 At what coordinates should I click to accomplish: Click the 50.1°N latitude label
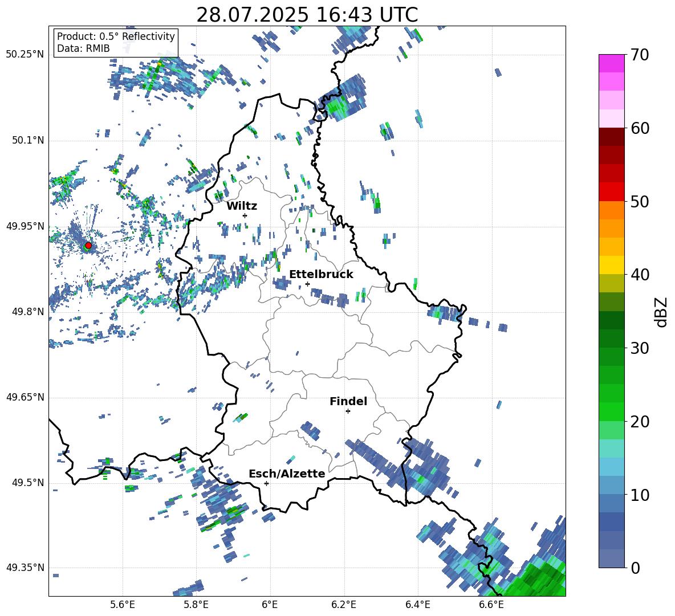(x=28, y=140)
